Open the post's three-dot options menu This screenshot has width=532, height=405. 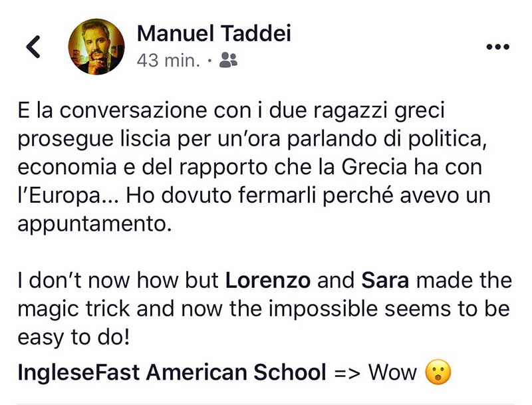(x=497, y=47)
